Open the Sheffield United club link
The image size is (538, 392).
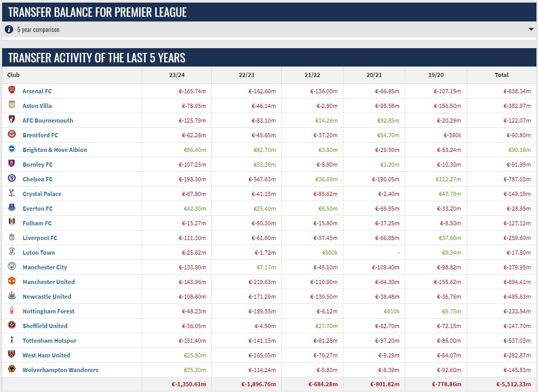[45, 326]
